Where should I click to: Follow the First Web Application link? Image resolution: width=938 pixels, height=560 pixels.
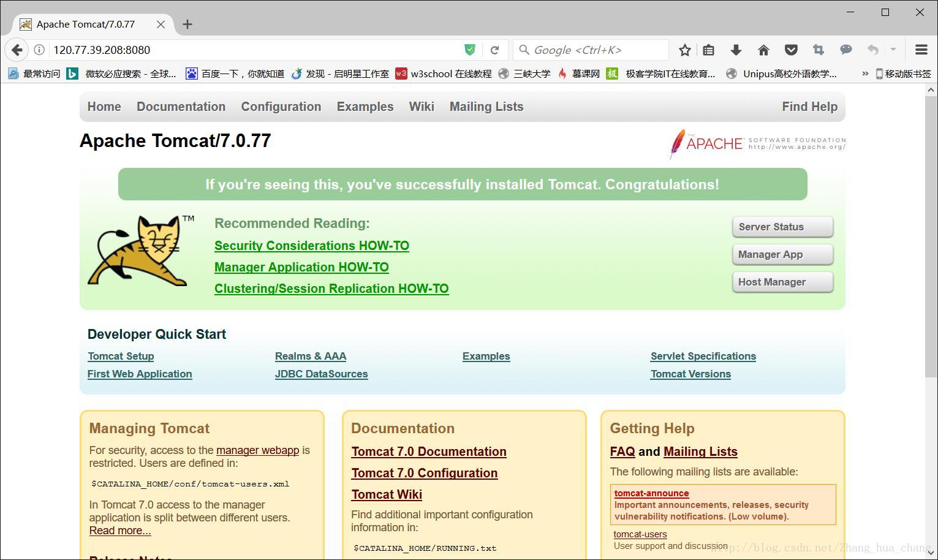pyautogui.click(x=140, y=374)
